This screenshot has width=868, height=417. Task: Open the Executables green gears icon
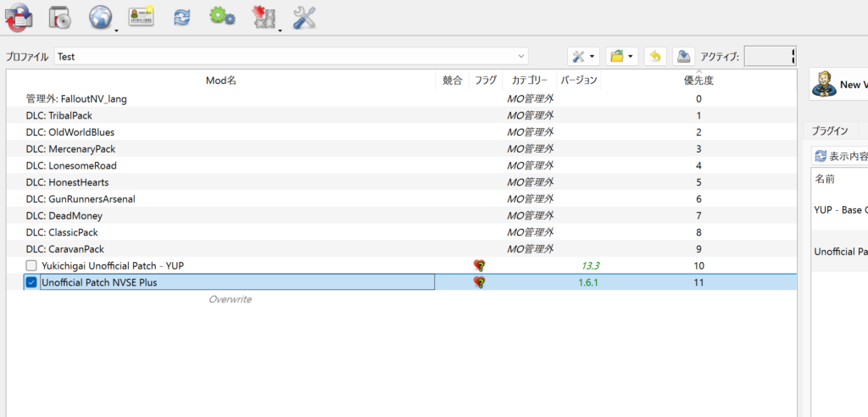[222, 15]
